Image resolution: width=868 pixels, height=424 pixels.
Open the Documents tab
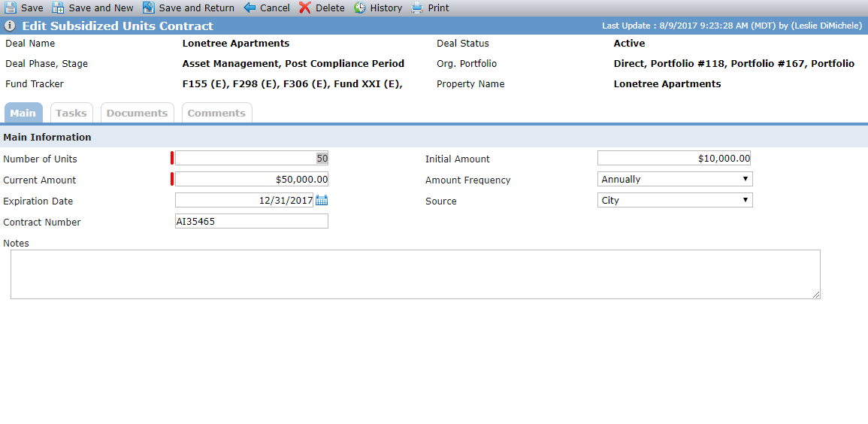138,113
